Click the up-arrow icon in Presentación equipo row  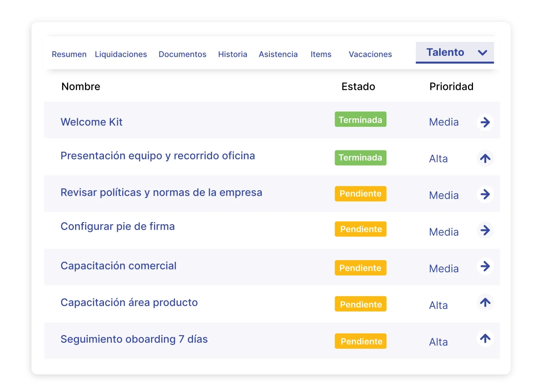coord(485,158)
